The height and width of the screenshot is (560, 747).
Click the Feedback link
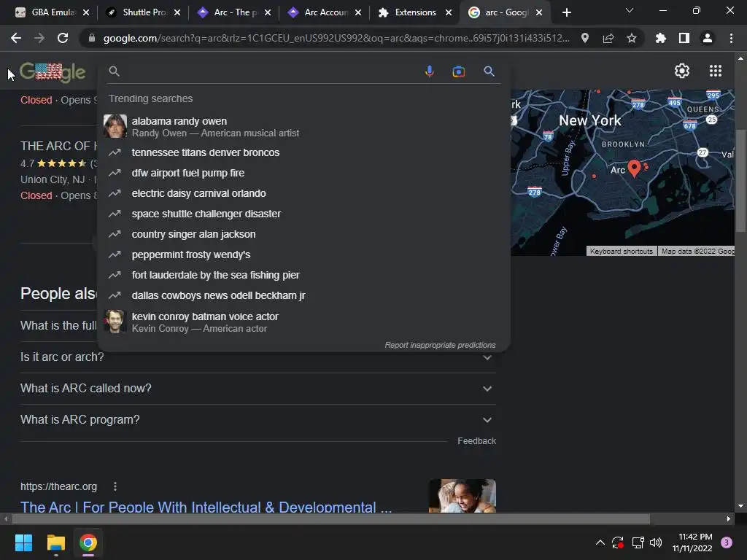[x=476, y=441]
